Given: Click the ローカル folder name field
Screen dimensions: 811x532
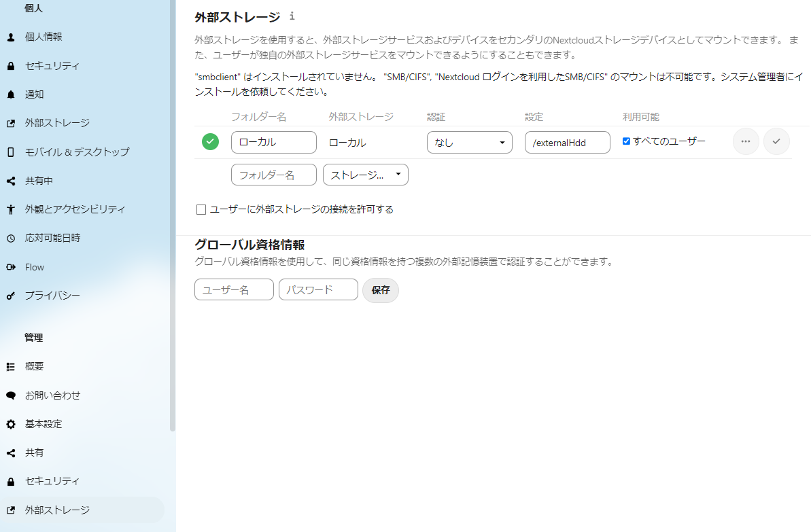Looking at the screenshot, I should pyautogui.click(x=273, y=142).
